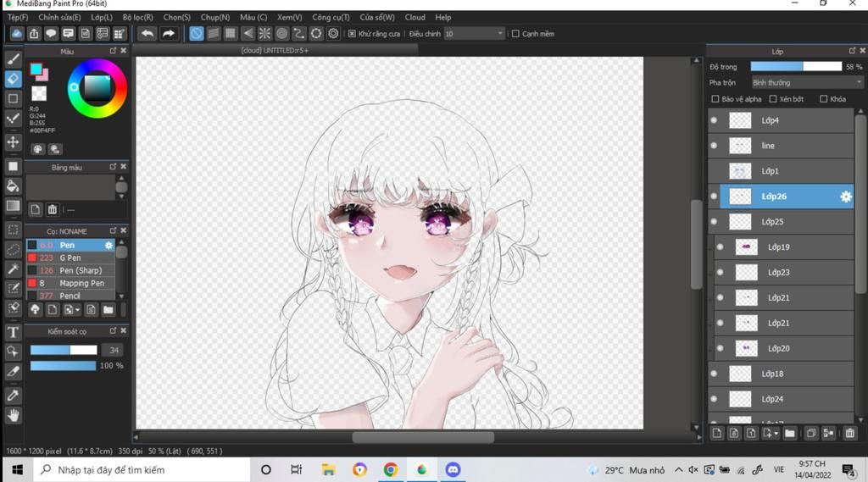Open the Tệp(F) menu
Viewport: 868px width, 482px height.
pyautogui.click(x=18, y=17)
